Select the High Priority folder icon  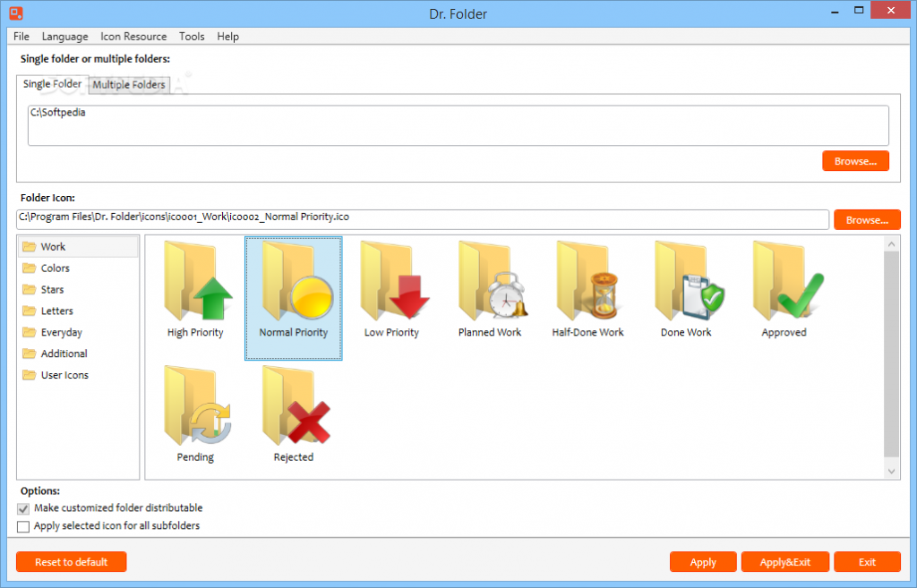coord(195,290)
